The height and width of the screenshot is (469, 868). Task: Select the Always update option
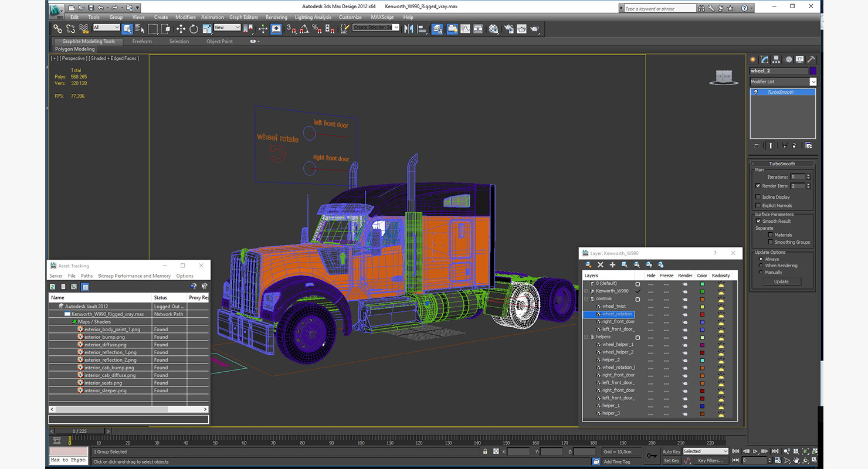click(761, 259)
